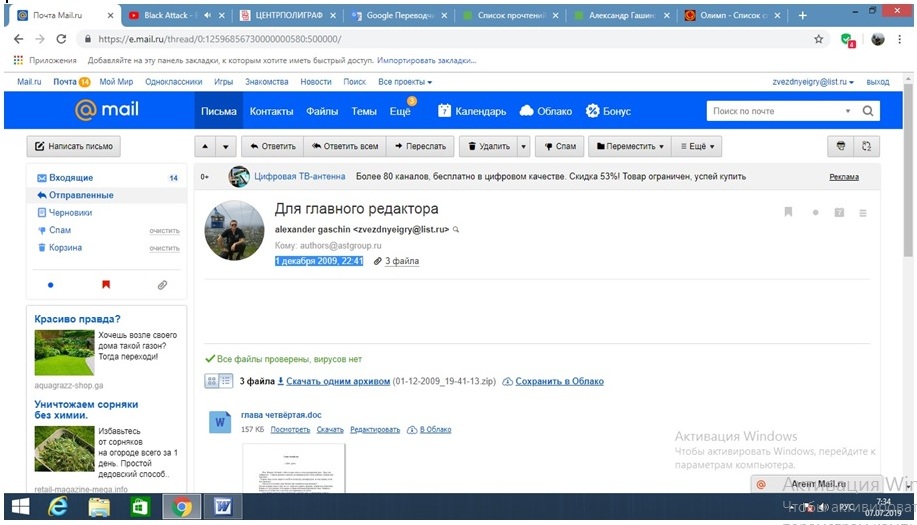Expand the search options arrow in Поиск по почте
This screenshot has height=525, width=917.
[x=847, y=111]
